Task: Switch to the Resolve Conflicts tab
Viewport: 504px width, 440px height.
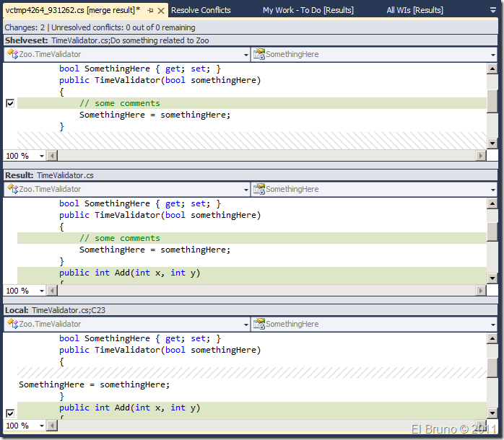Action: 201,10
